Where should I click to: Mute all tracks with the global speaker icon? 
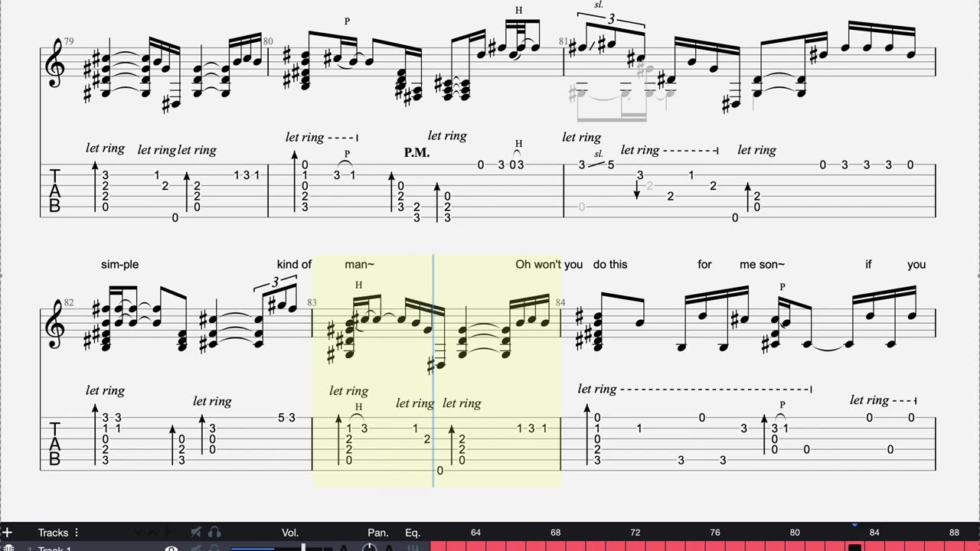196,533
